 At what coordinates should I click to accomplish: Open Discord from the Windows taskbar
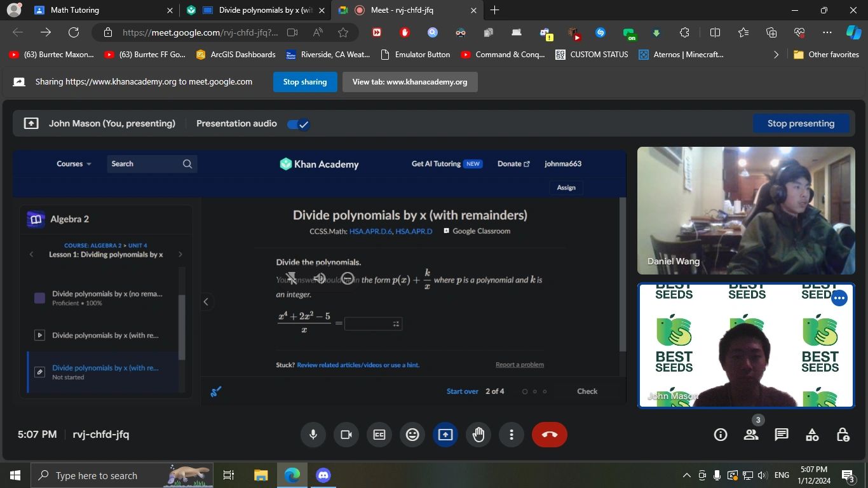coord(323,475)
